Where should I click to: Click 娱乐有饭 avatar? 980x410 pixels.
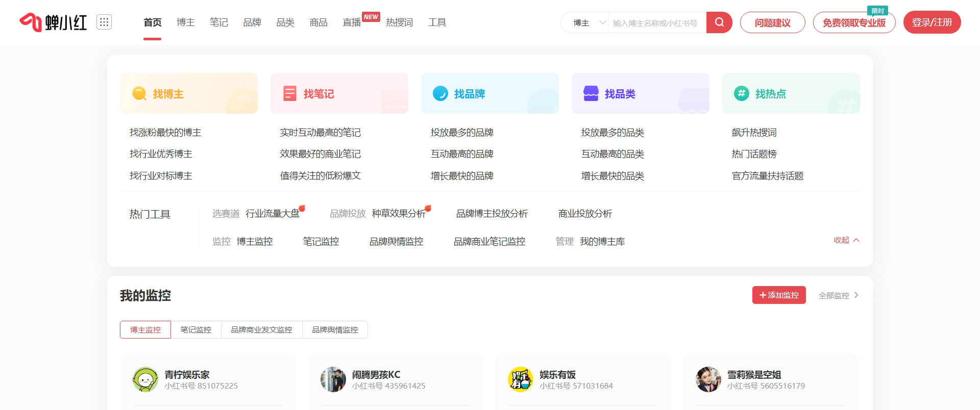(521, 379)
